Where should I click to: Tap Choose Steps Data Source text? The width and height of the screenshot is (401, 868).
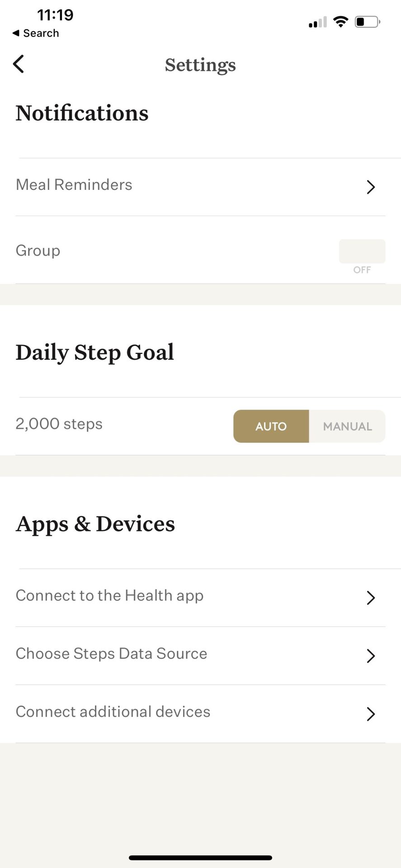click(111, 654)
